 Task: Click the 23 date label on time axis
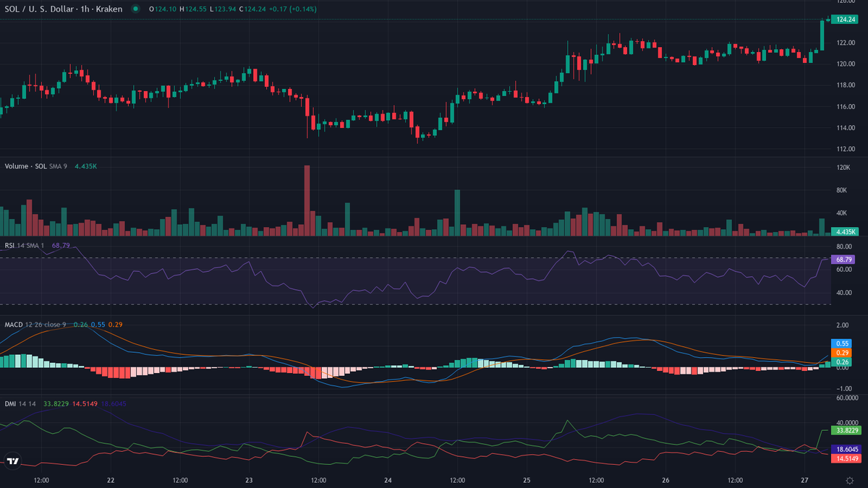(x=249, y=479)
